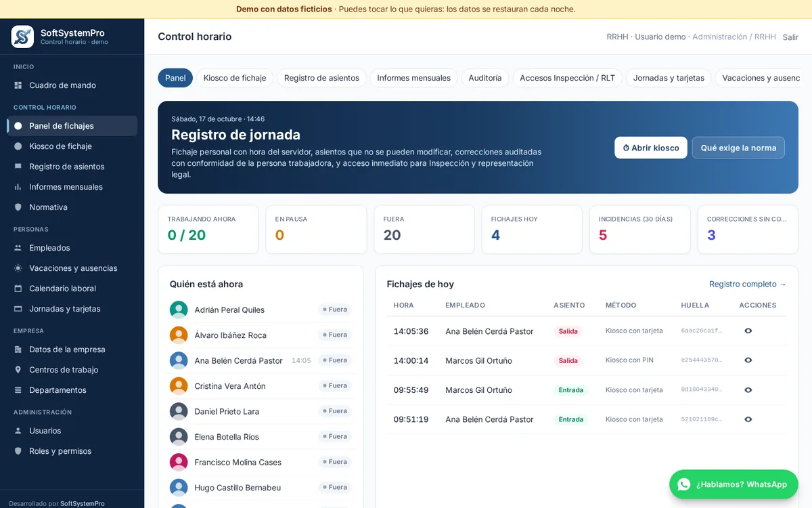Click the Salir link

(790, 37)
